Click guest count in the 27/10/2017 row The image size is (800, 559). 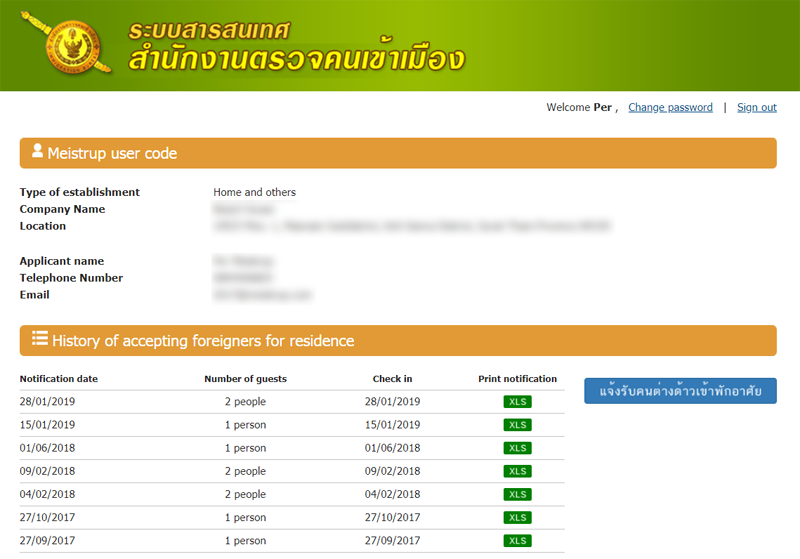pyautogui.click(x=245, y=517)
